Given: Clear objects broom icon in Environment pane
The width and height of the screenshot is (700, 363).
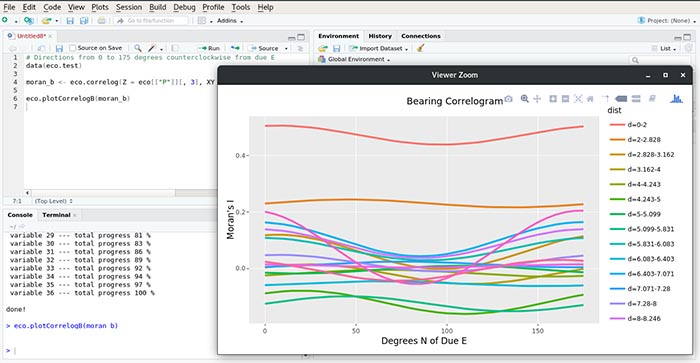Looking at the screenshot, I should point(420,48).
